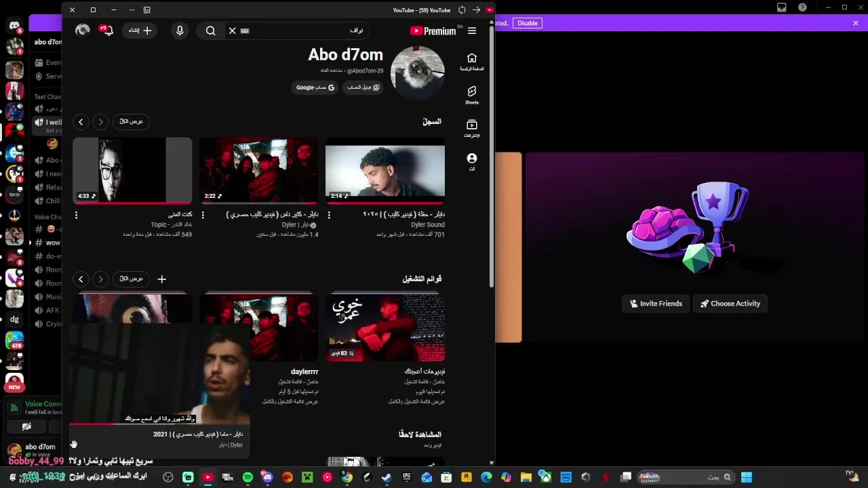Open YouTube notifications bell
The width and height of the screenshot is (868, 488).
click(106, 30)
